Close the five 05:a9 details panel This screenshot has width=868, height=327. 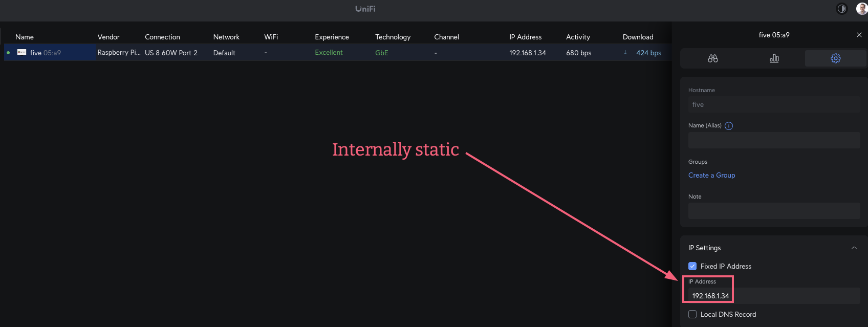(x=859, y=35)
